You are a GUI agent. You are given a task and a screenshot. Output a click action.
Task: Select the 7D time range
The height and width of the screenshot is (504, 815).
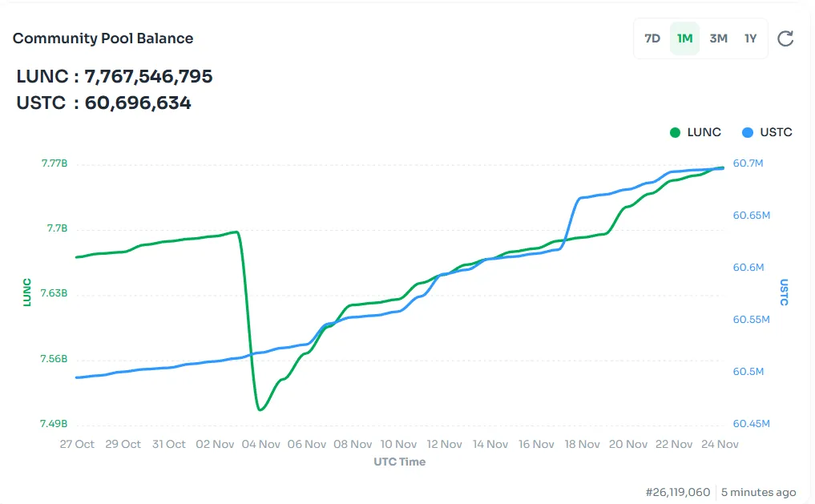click(652, 38)
